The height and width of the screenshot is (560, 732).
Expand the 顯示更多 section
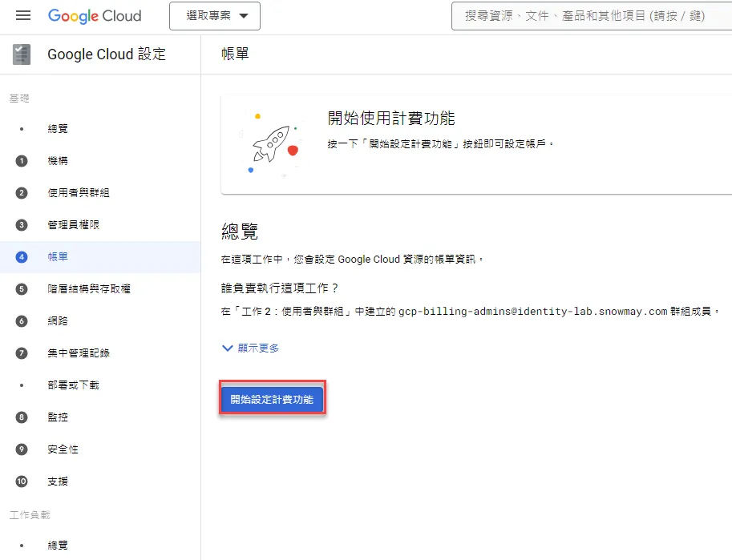251,348
